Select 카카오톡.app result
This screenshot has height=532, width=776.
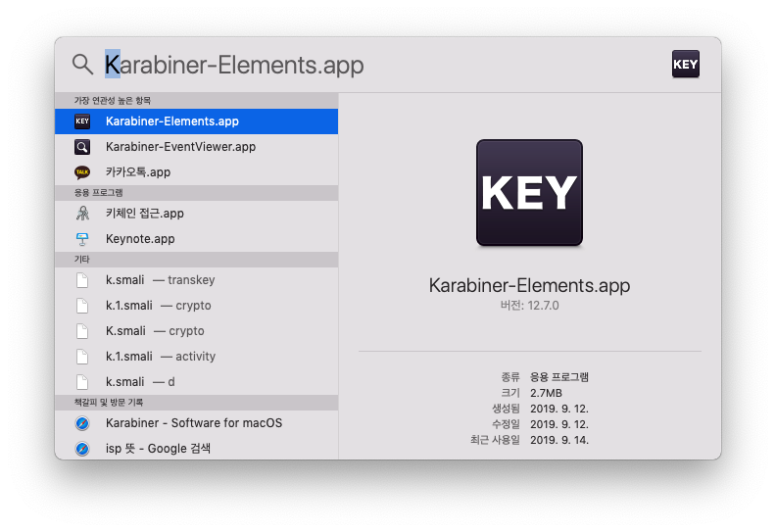click(x=197, y=172)
